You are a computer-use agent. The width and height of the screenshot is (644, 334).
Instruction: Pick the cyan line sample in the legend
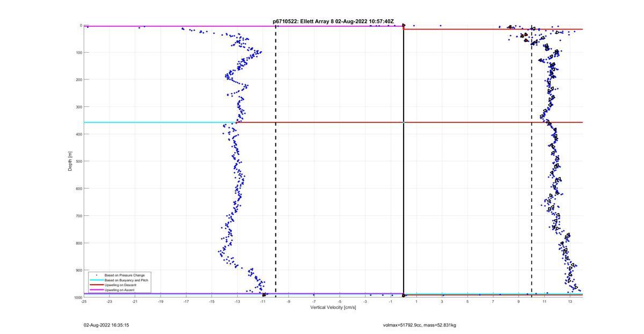click(97, 280)
